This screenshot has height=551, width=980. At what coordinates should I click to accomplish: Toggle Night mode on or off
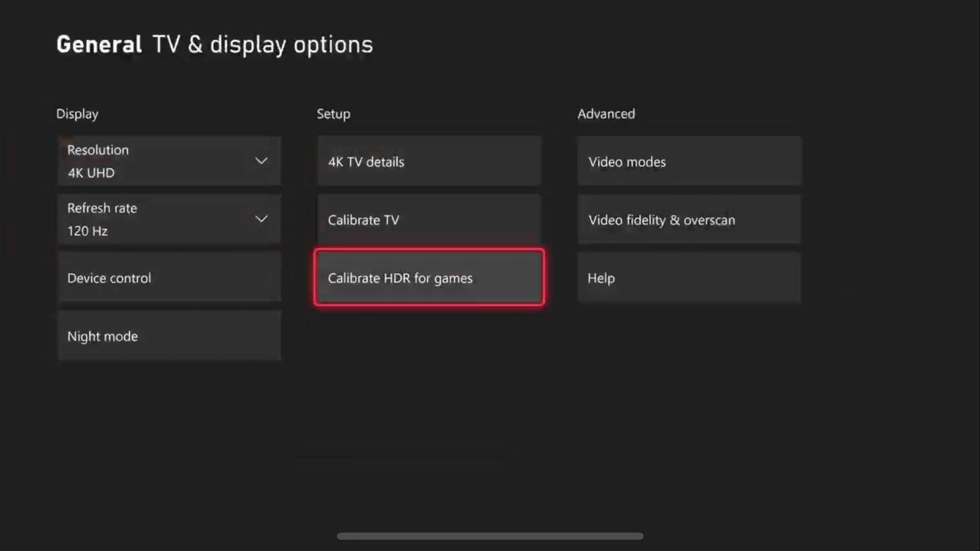168,336
